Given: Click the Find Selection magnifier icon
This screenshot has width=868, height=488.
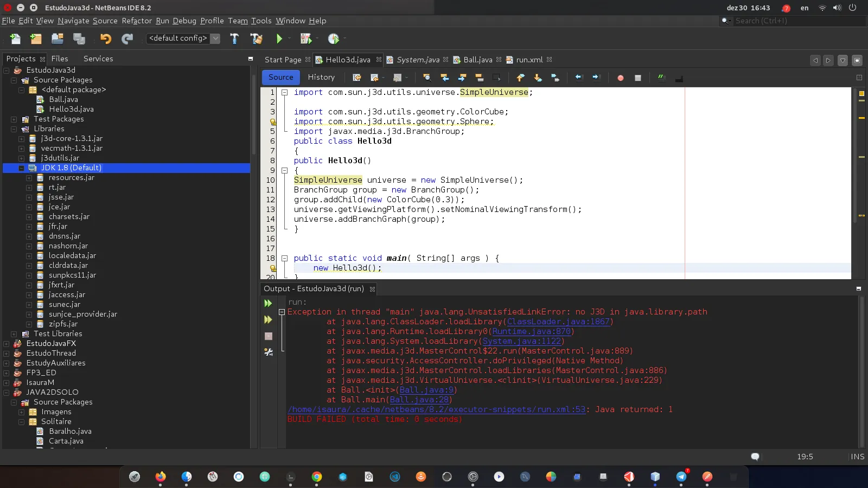Looking at the screenshot, I should pyautogui.click(x=426, y=78).
